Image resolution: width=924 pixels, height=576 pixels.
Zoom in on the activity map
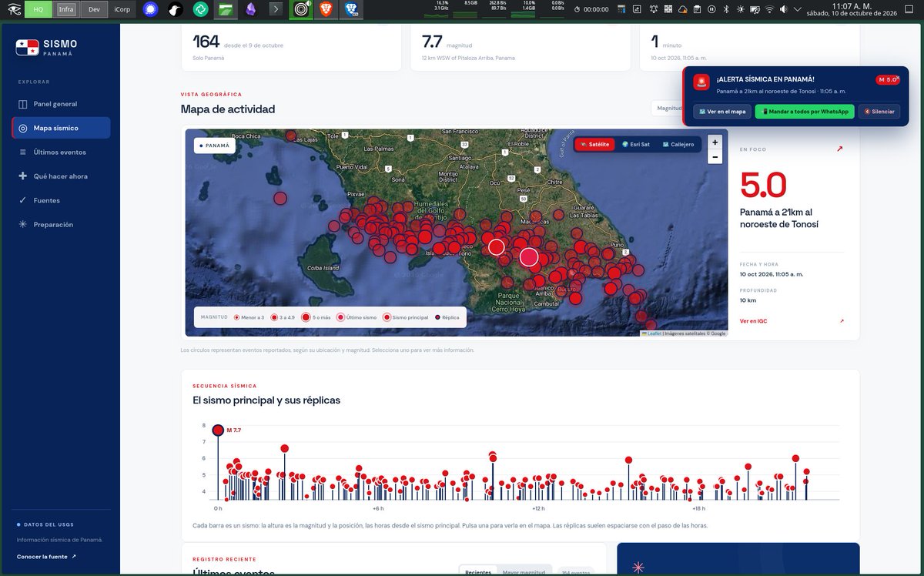point(715,142)
